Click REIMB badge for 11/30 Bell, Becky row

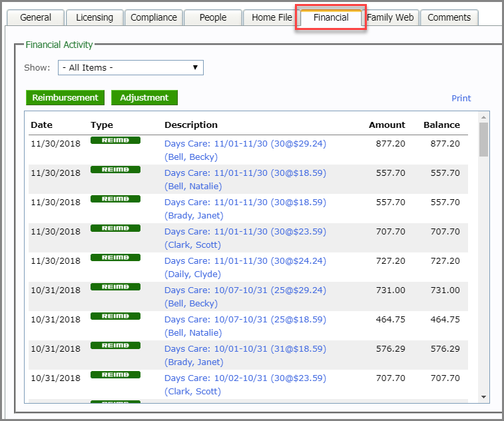click(x=115, y=141)
